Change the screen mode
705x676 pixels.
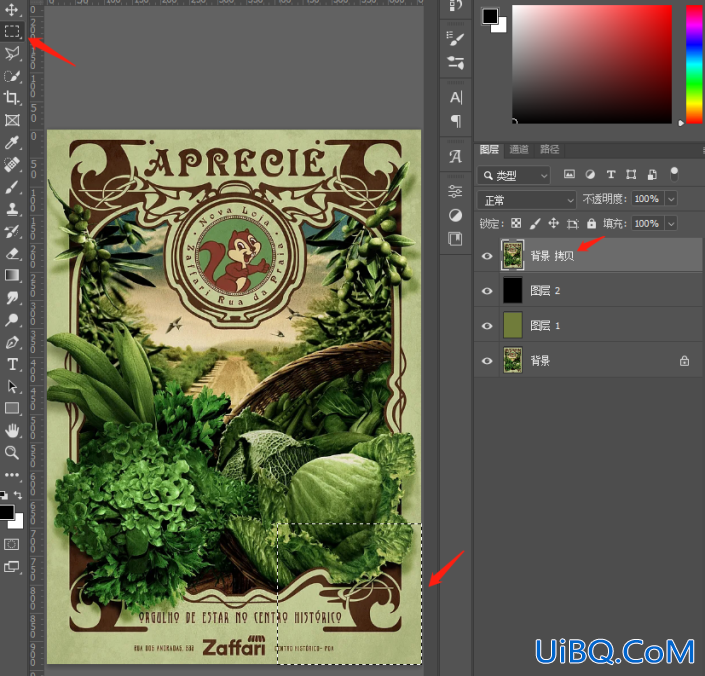tap(12, 567)
